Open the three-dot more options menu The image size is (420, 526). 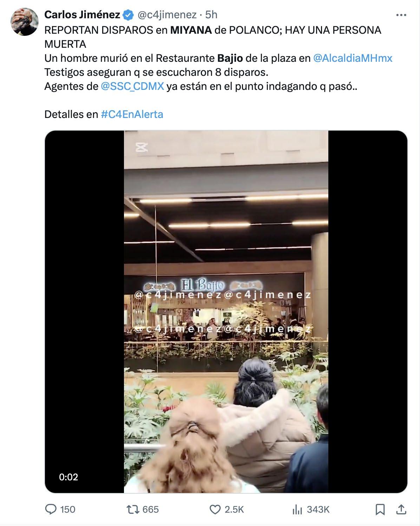(401, 15)
